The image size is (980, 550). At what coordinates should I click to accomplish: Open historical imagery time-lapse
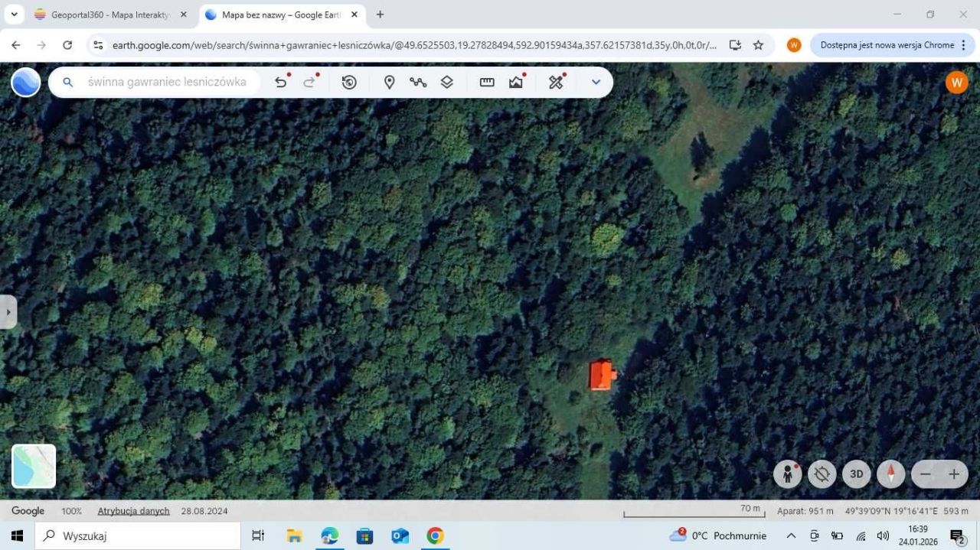pyautogui.click(x=349, y=82)
